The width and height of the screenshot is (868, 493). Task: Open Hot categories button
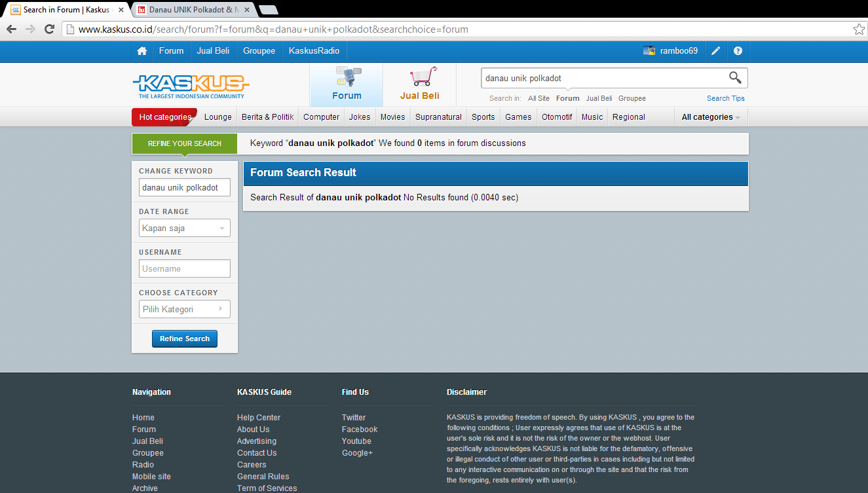[165, 117]
